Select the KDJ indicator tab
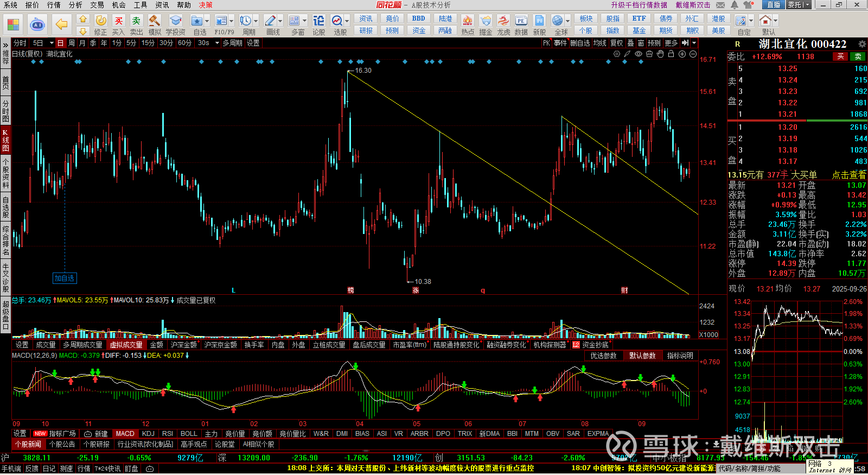Viewport: 868px width, 475px height. pyautogui.click(x=148, y=433)
